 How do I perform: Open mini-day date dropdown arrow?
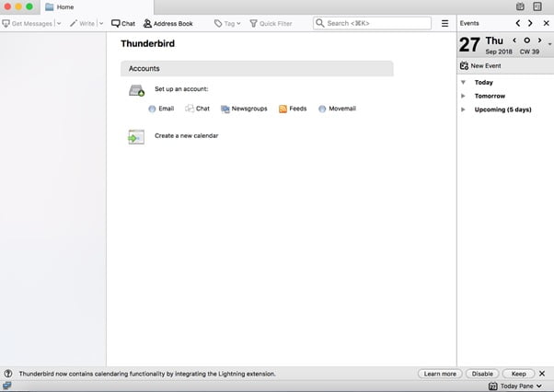pyautogui.click(x=550, y=44)
